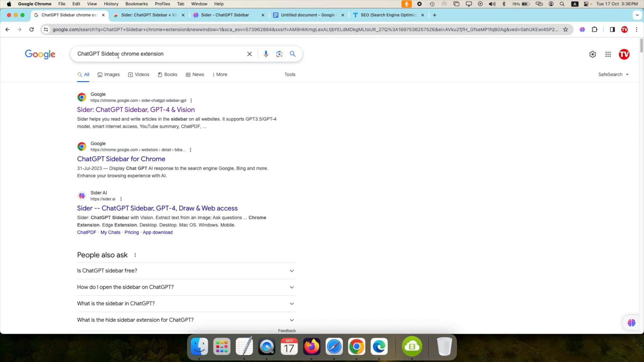Expand "What is the hide sidebar extension for ChatGPT?"
Screen dimensions: 644x362
[186, 320]
